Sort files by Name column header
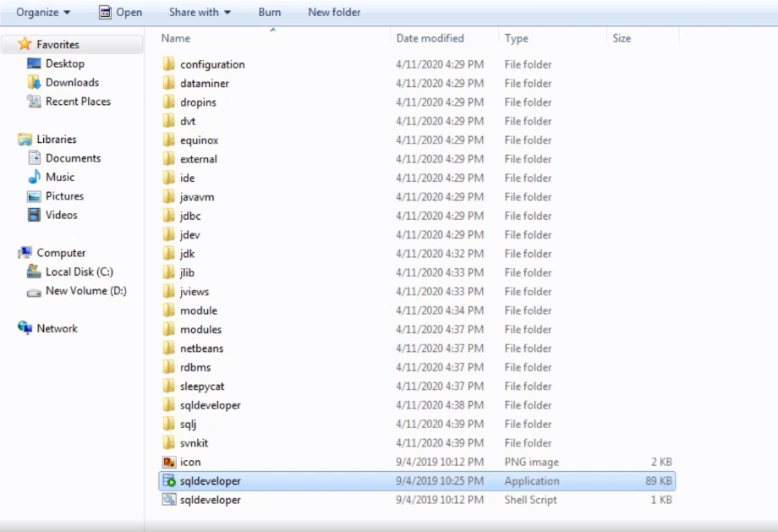This screenshot has width=778, height=532. pyautogui.click(x=176, y=38)
